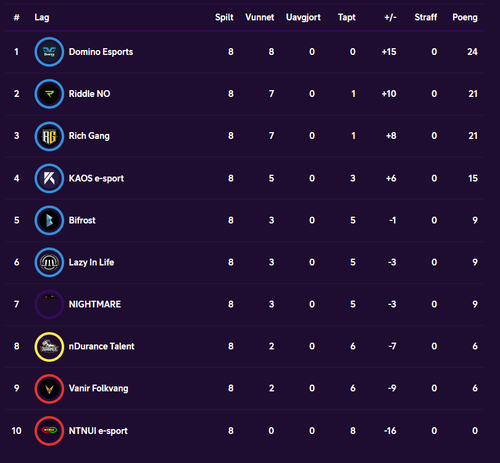Click the Lag column header

tap(42, 17)
